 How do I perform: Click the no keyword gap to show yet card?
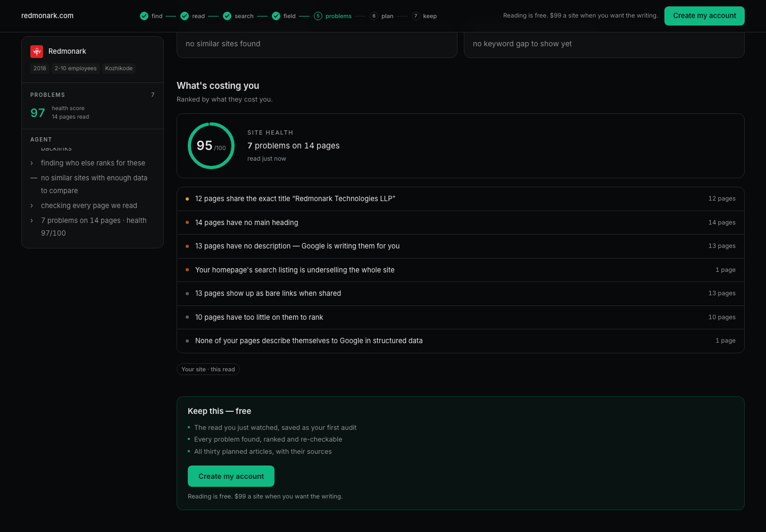[x=604, y=44]
